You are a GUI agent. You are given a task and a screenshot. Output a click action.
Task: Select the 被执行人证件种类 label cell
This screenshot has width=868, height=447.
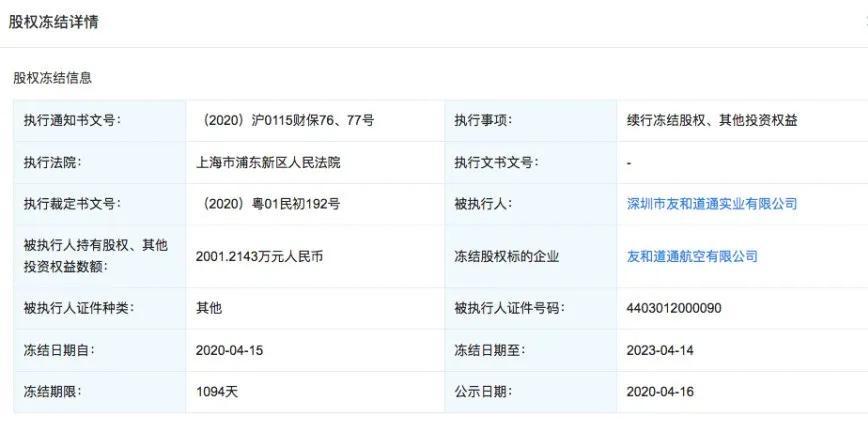[x=100, y=308]
